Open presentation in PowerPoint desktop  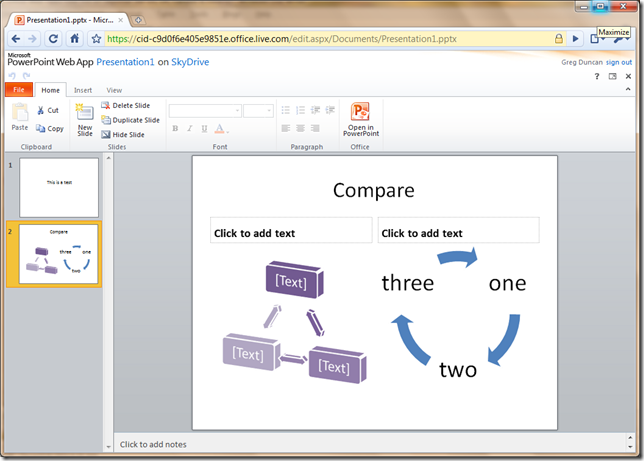pyautogui.click(x=361, y=119)
